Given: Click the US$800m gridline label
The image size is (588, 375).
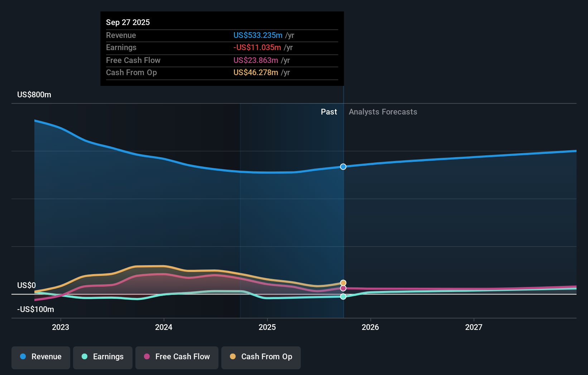Looking at the screenshot, I should 33,94.
